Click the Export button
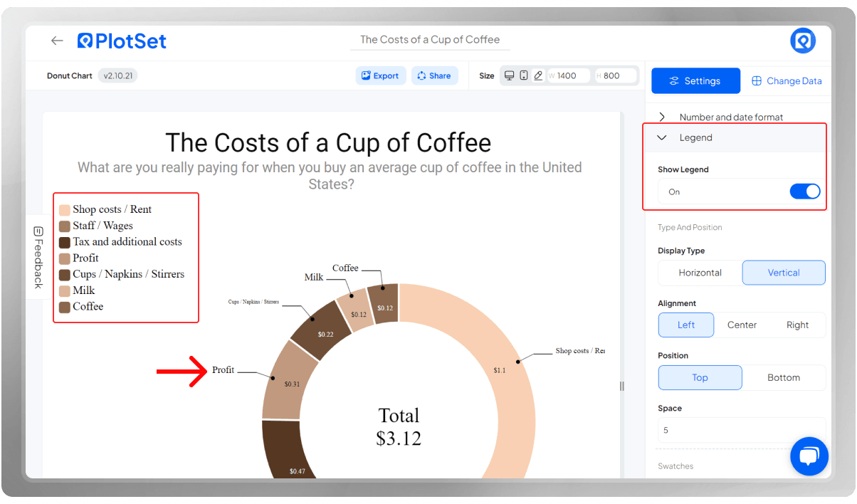The image size is (857, 504). (x=381, y=75)
